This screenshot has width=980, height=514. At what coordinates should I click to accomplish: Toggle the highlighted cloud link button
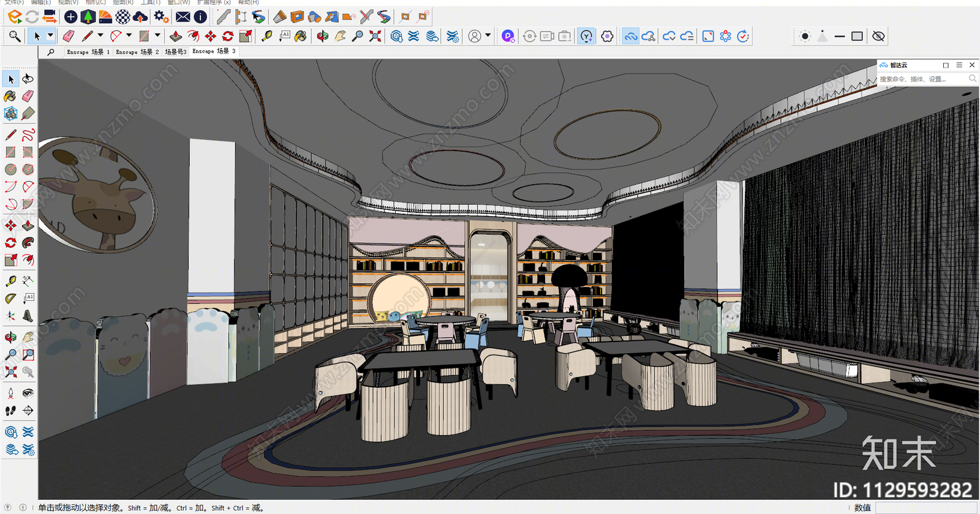[631, 36]
